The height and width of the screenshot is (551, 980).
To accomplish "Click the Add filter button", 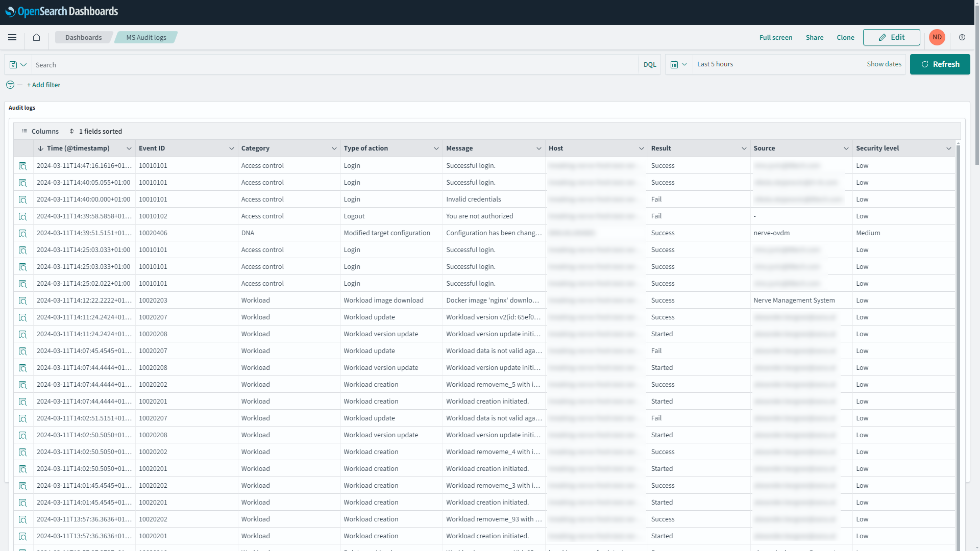I will click(43, 85).
